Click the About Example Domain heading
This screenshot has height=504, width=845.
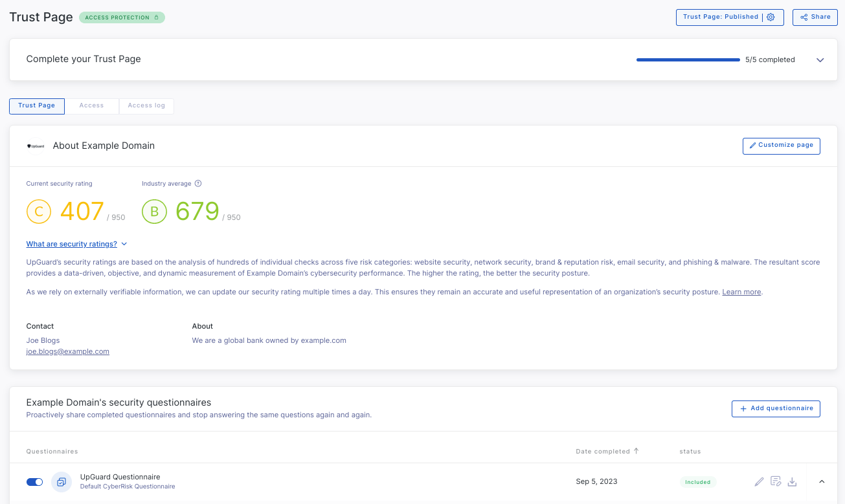pos(104,146)
